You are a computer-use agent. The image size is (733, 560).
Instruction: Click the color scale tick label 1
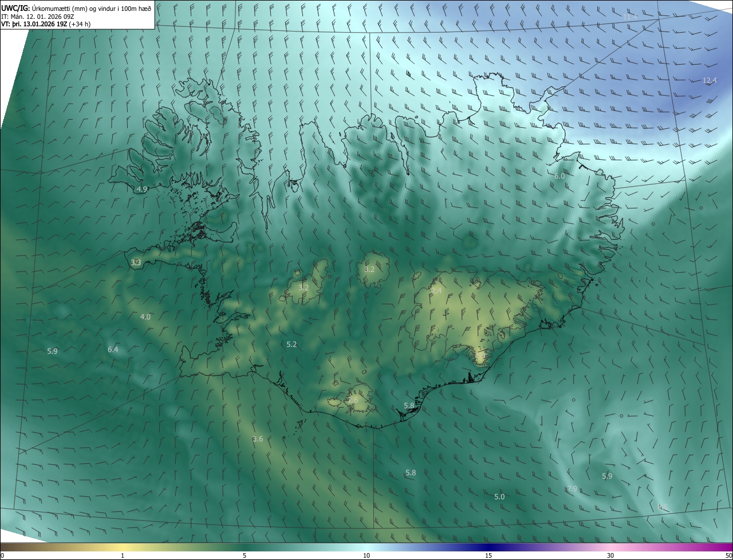(123, 555)
